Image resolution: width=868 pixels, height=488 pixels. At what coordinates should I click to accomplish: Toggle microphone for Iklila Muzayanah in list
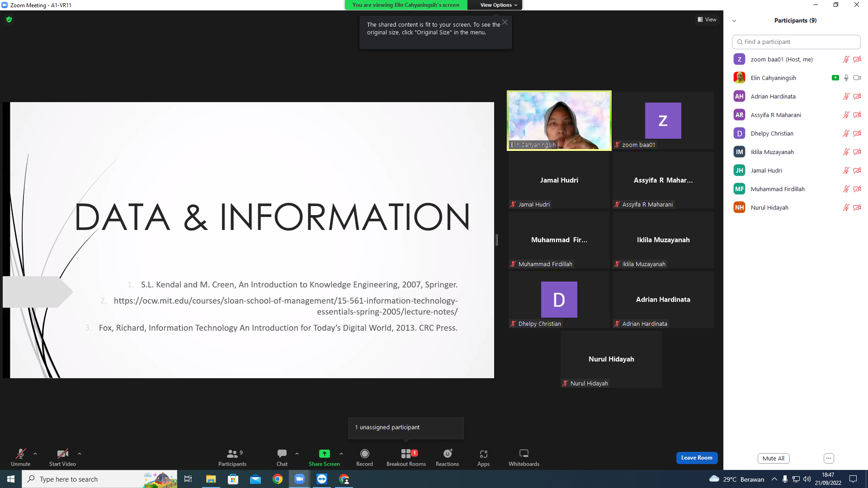pos(846,152)
